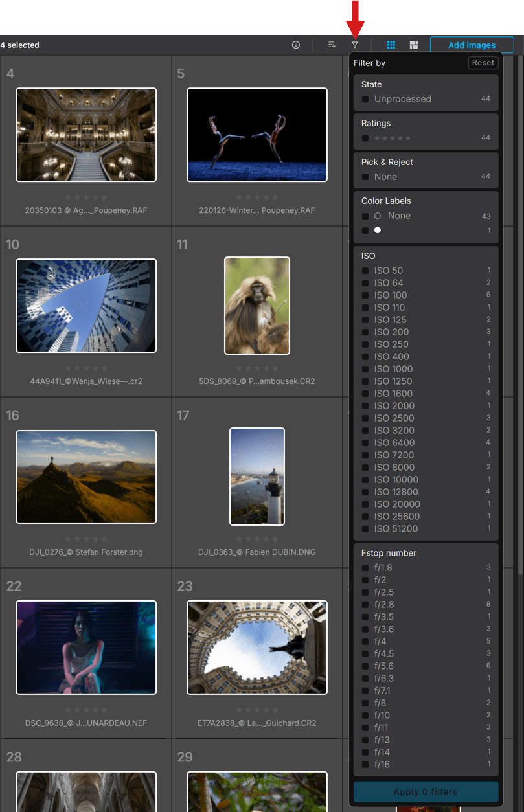Screen dimensions: 524x812
Task: Enable the ISO 100 filter
Action: click(365, 295)
